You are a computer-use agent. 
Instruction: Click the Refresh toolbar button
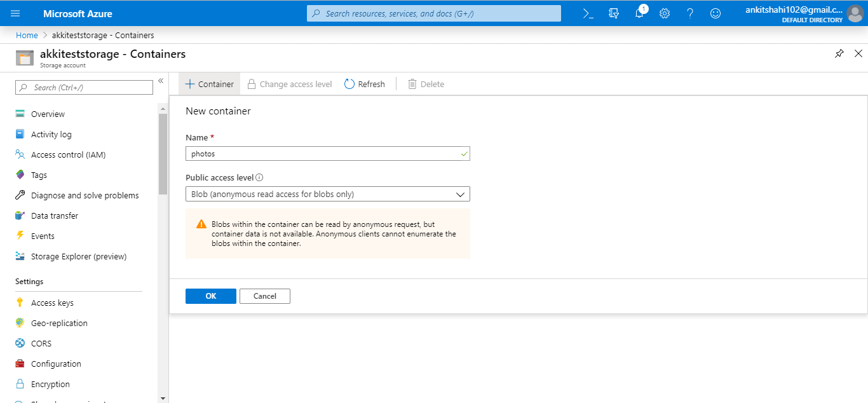[x=365, y=84]
